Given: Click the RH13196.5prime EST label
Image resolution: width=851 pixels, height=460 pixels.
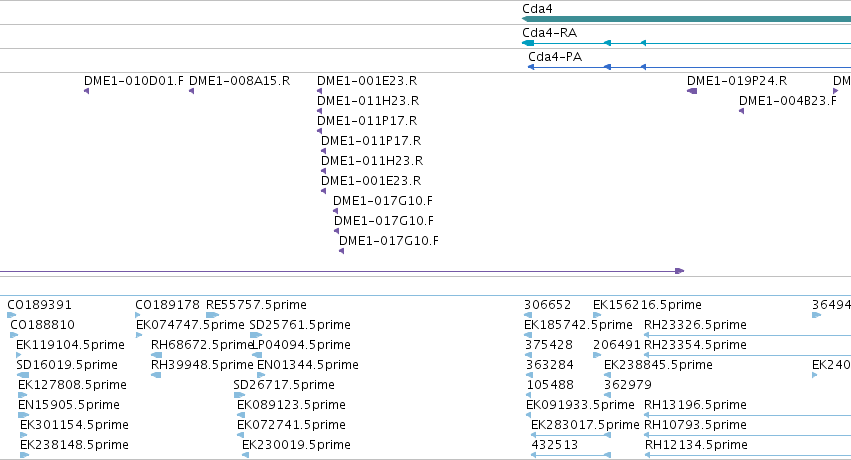Looking at the screenshot, I should pyautogui.click(x=695, y=405).
